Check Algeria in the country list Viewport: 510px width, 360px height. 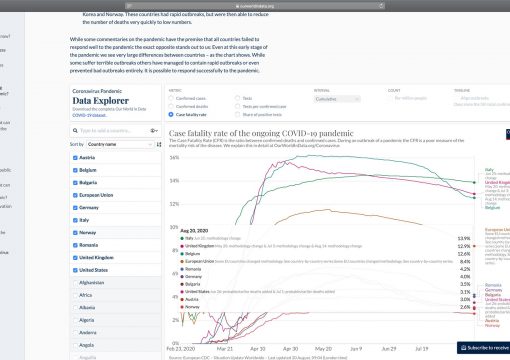(x=75, y=320)
